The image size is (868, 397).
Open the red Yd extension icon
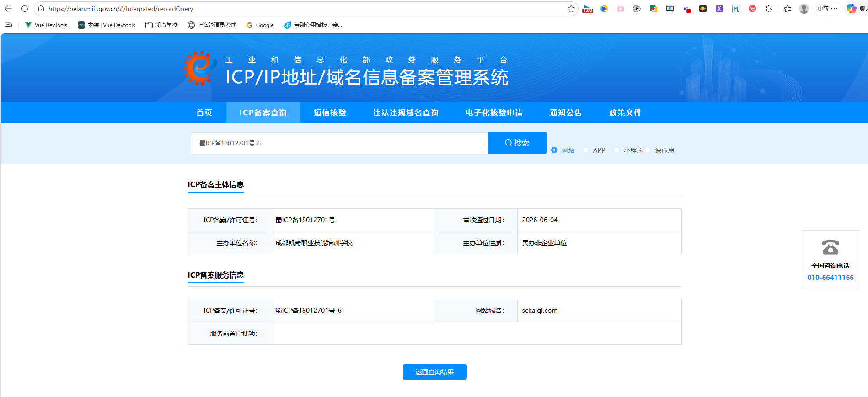752,9
